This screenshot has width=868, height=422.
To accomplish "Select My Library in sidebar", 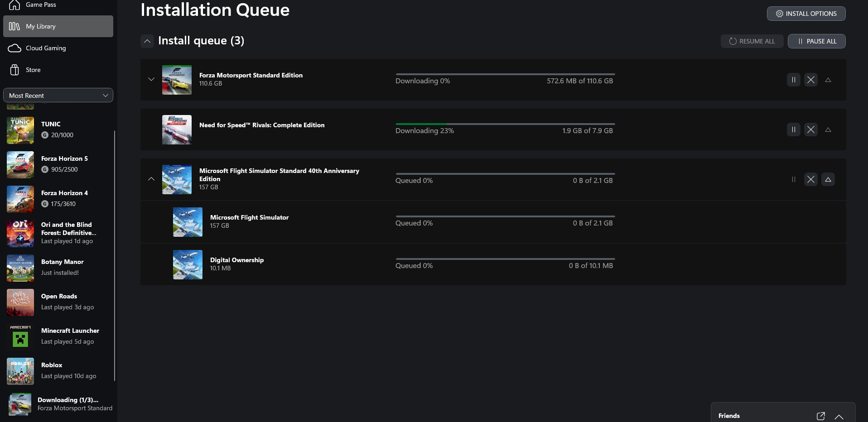I will pos(58,26).
